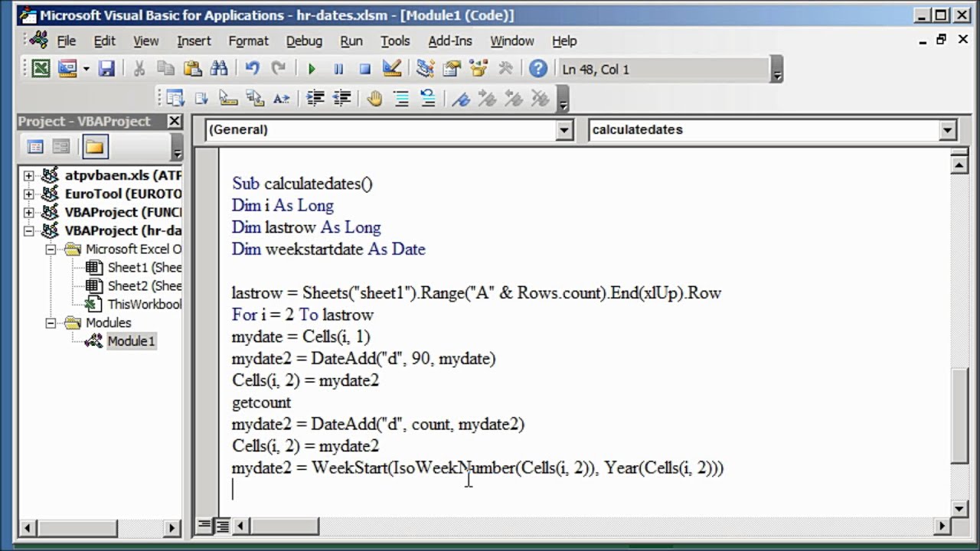Image resolution: width=980 pixels, height=551 pixels.
Task: Click the Comment Block icon
Action: click(400, 98)
